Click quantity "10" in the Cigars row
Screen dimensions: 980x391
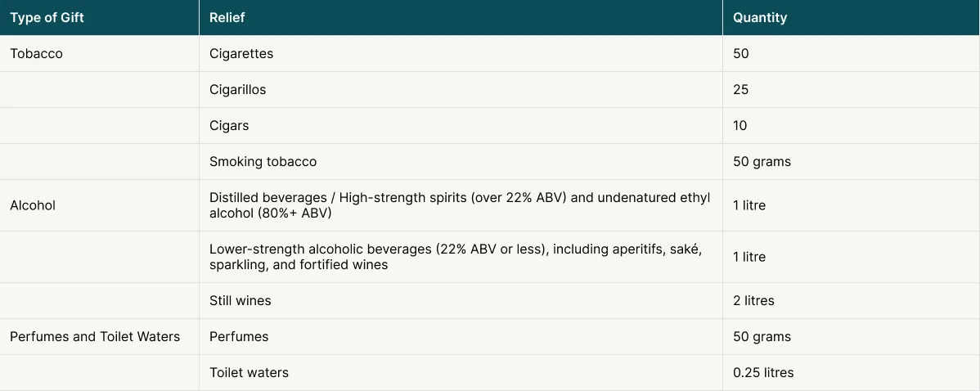(x=740, y=126)
